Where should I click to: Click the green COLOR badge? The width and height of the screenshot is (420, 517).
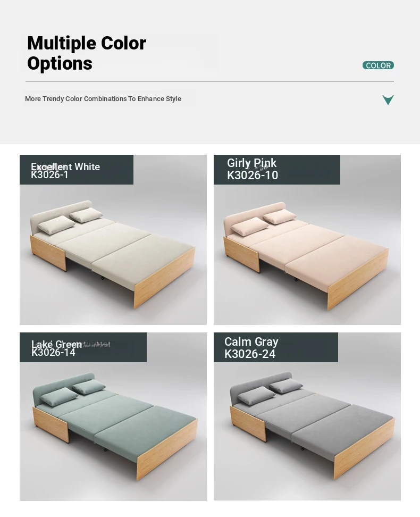[x=378, y=65]
